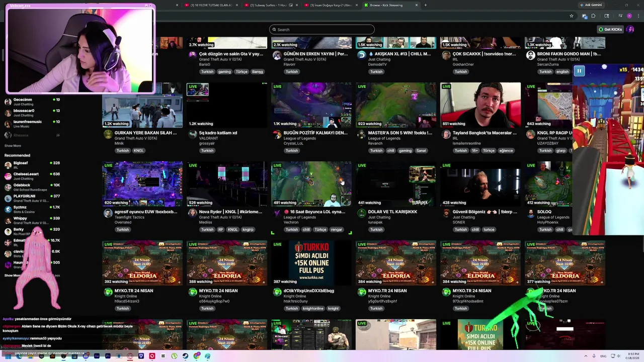Expand followed list with Show More
The image size is (644, 362).
(13, 146)
